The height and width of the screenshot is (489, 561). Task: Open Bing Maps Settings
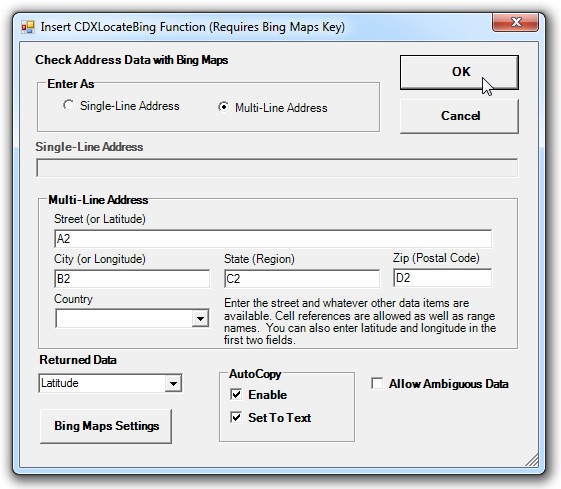[106, 426]
